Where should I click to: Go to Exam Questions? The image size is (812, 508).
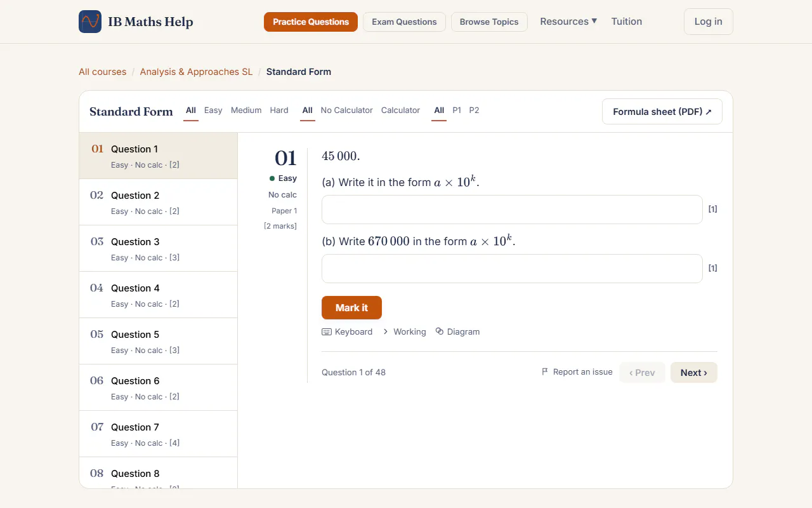pos(404,22)
